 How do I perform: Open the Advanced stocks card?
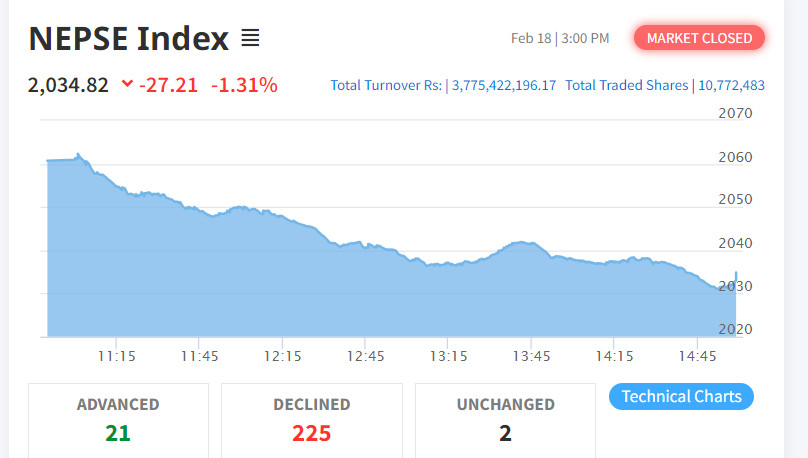(x=118, y=419)
